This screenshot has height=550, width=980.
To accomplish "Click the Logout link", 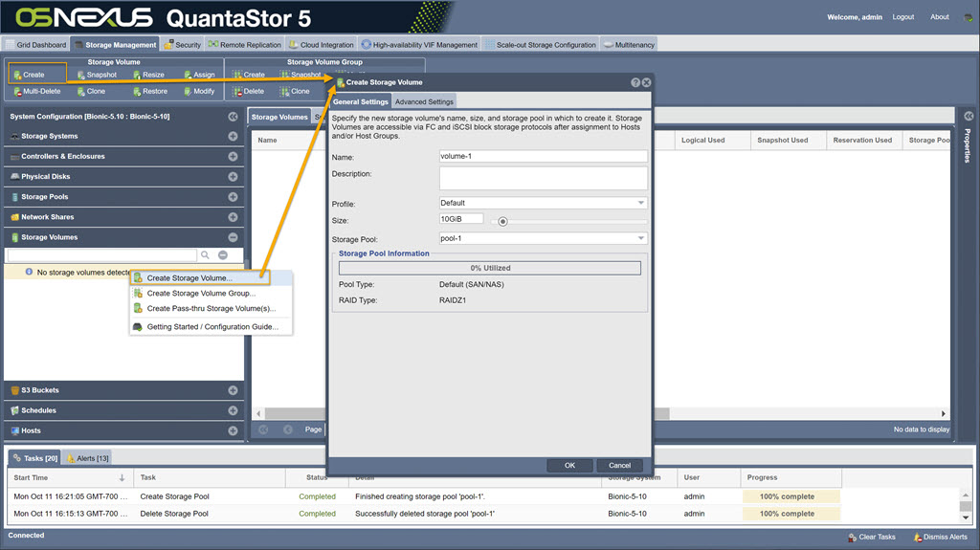I will 903,17.
